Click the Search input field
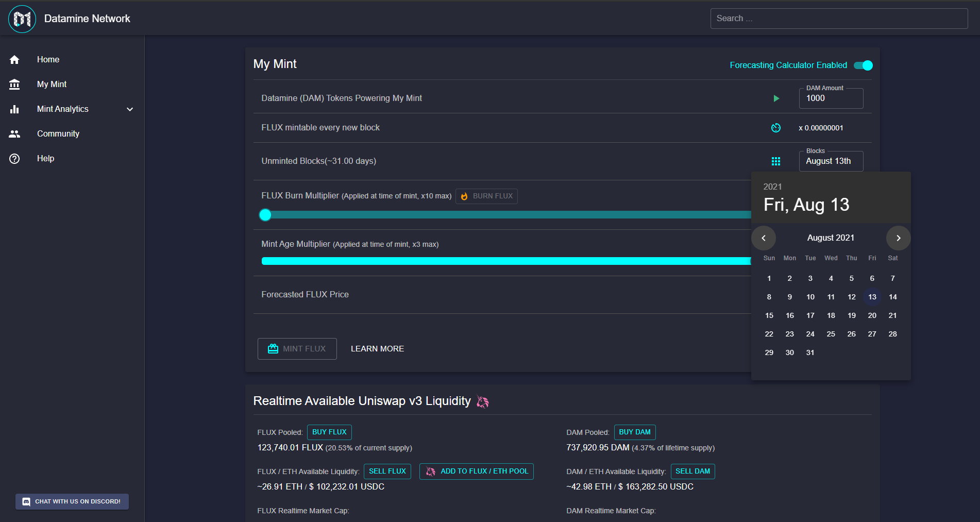 [839, 19]
